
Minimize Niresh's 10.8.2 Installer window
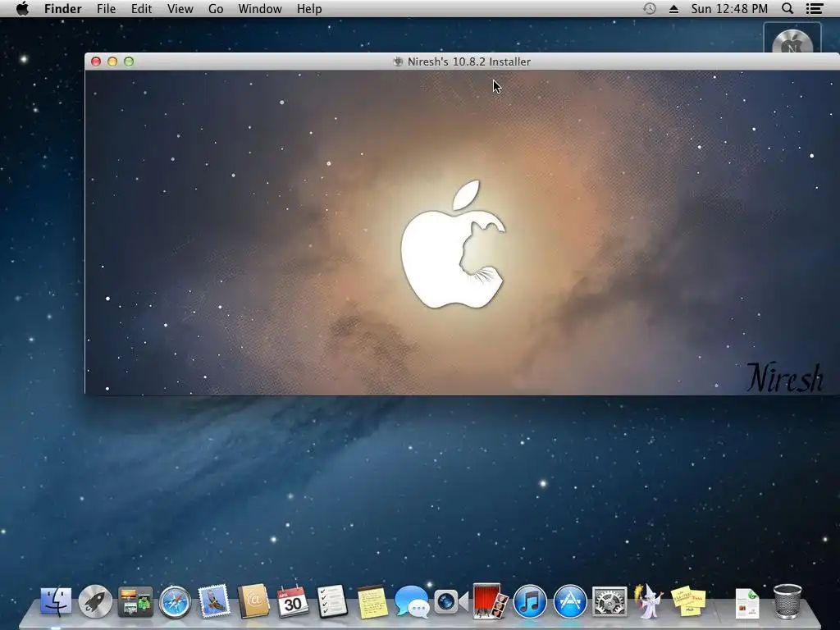click(112, 62)
